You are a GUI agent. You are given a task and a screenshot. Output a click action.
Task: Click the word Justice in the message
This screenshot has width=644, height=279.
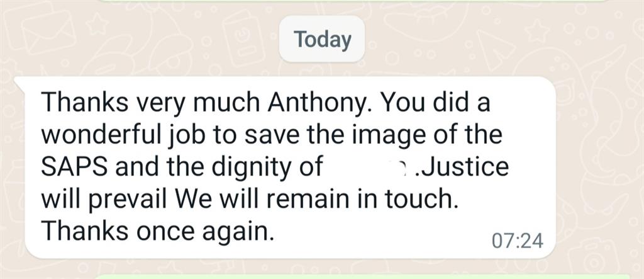coord(465,167)
